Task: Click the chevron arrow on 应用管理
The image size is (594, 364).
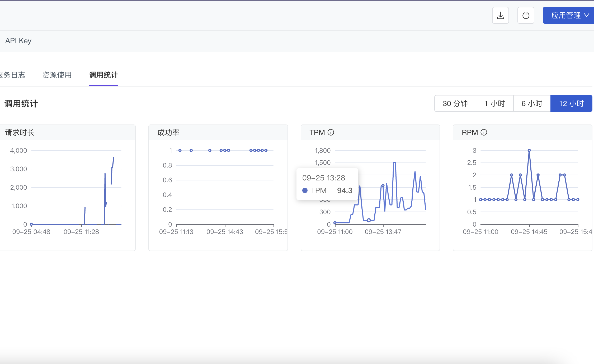Action: pyautogui.click(x=587, y=15)
